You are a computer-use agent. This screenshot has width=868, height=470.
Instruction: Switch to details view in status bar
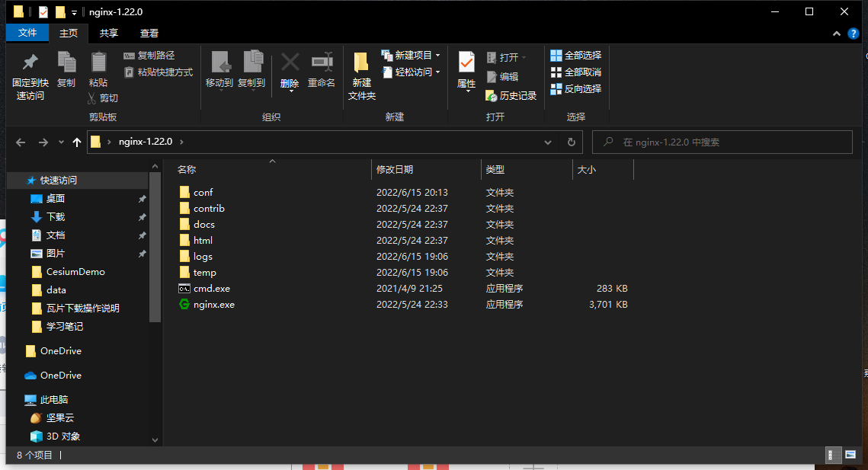[833, 455]
